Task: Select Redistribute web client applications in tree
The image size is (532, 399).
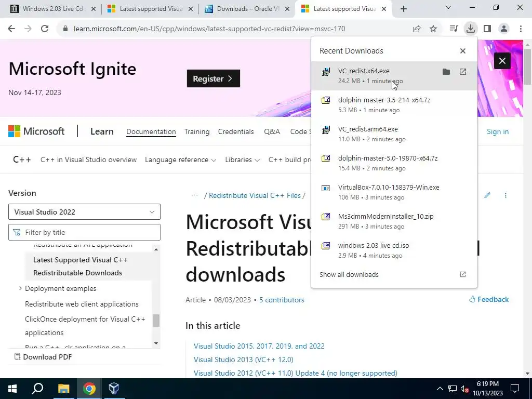Action: tap(82, 304)
